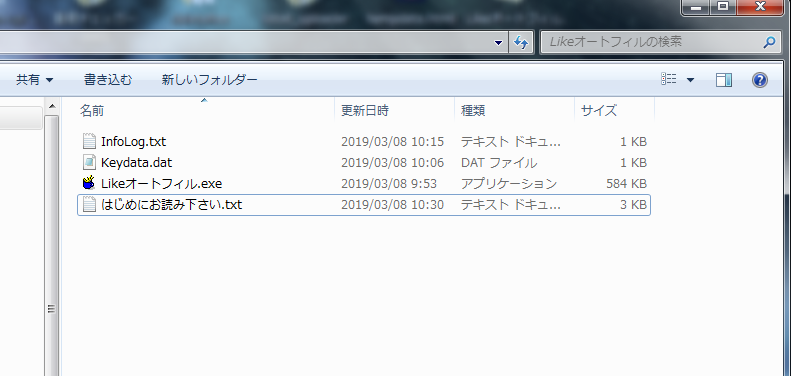This screenshot has width=791, height=376.
Task: Select the InfoLog.txt file icon
Action: pos(89,141)
